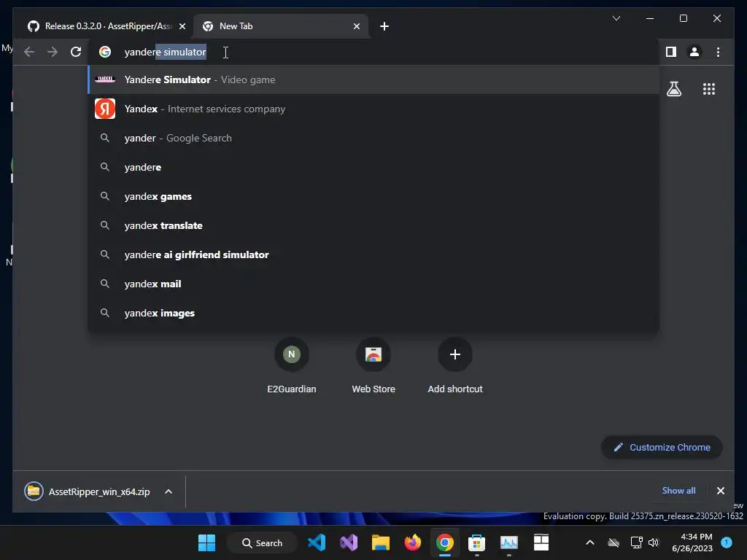Open File Explorer from the taskbar
The height and width of the screenshot is (560, 747).
[x=381, y=542]
